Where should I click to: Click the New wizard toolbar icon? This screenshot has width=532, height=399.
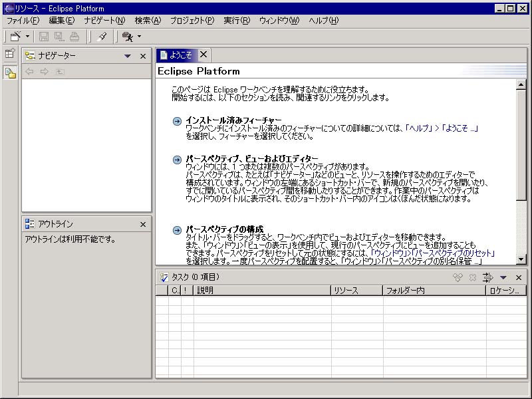(x=15, y=37)
